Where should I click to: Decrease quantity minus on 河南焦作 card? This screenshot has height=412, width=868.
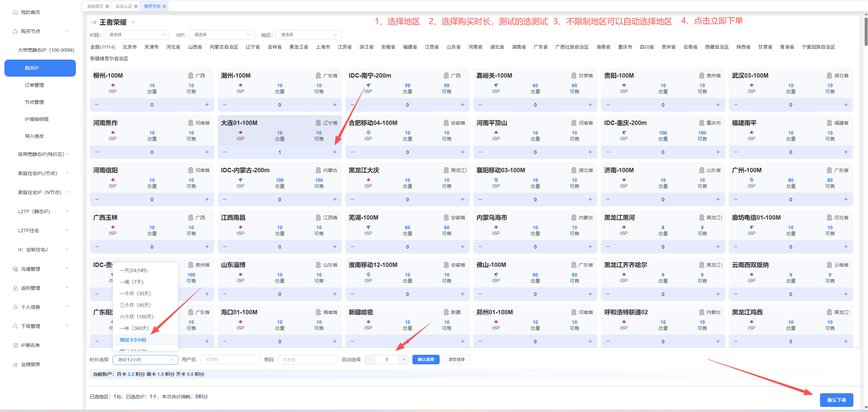[97, 152]
